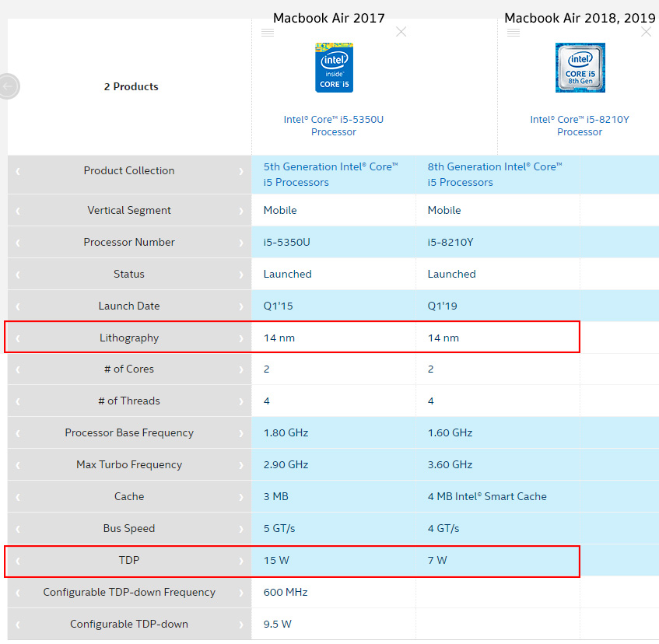Click the Q1'15 launch date value
This screenshot has width=659, height=644.
(x=278, y=306)
